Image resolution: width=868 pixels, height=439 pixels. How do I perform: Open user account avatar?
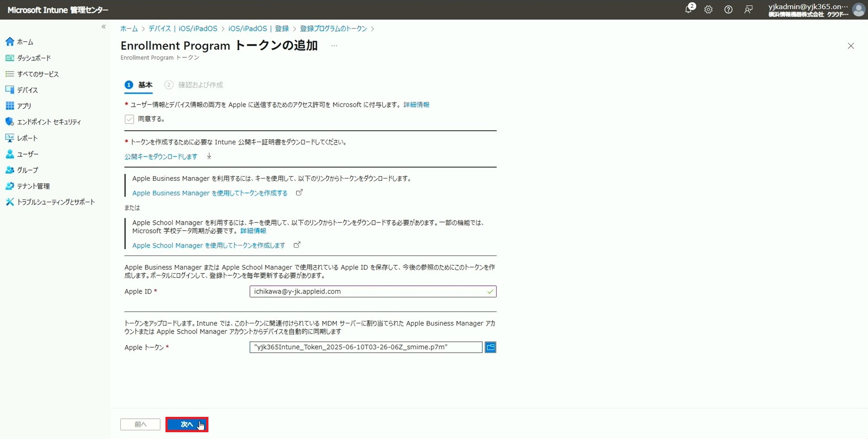click(x=859, y=9)
